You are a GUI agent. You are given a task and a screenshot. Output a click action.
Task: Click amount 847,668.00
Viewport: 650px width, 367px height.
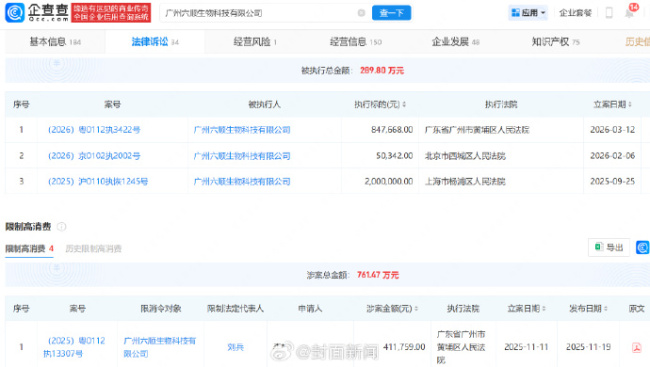pos(392,130)
